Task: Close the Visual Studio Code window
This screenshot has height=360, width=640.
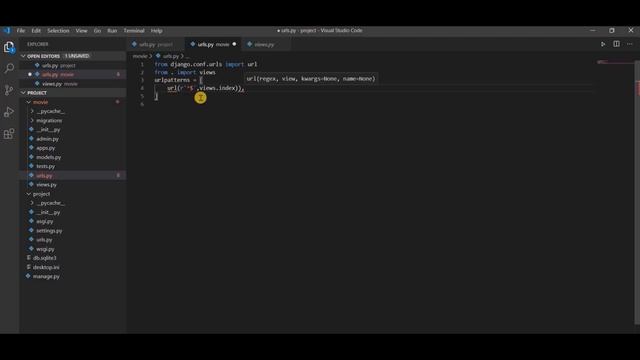Action: click(x=631, y=31)
